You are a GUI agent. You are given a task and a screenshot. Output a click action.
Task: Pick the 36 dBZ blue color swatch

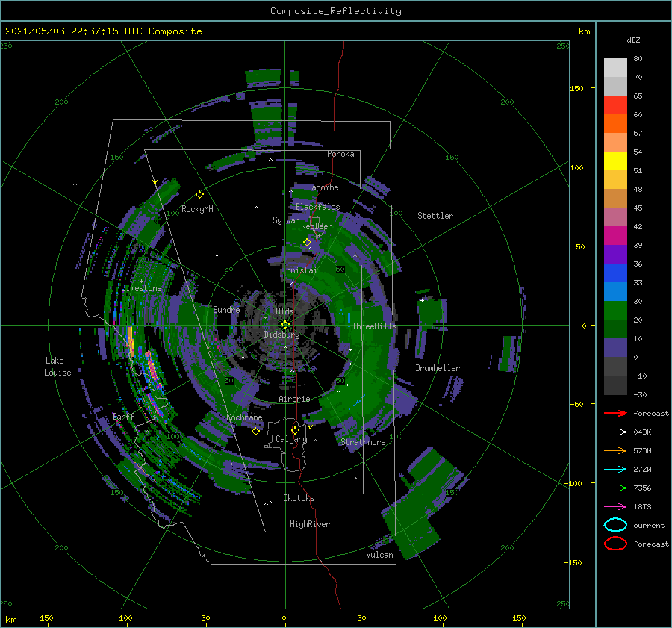coord(615,273)
